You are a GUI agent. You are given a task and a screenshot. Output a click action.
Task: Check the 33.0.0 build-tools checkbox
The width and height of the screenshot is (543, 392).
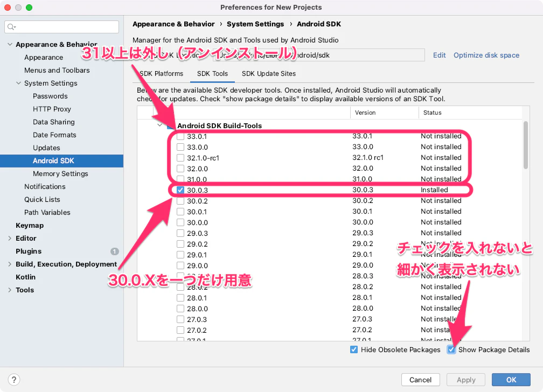(x=180, y=147)
